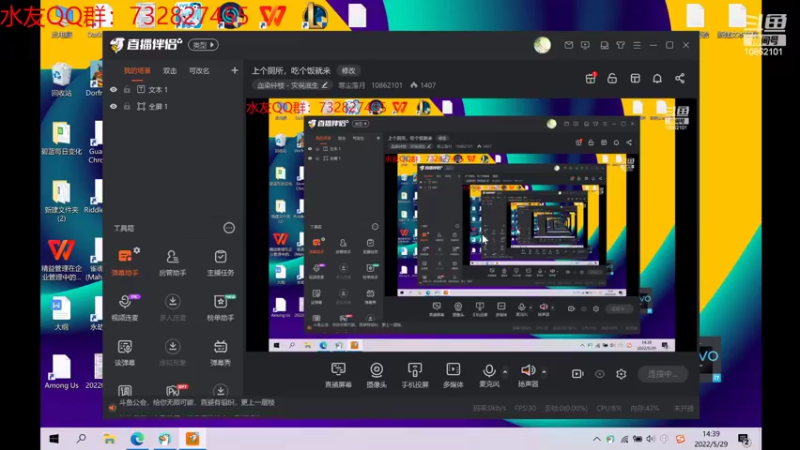Image resolution: width=800 pixels, height=450 pixels.
Task: Open the 房管助手 tool
Action: click(172, 262)
